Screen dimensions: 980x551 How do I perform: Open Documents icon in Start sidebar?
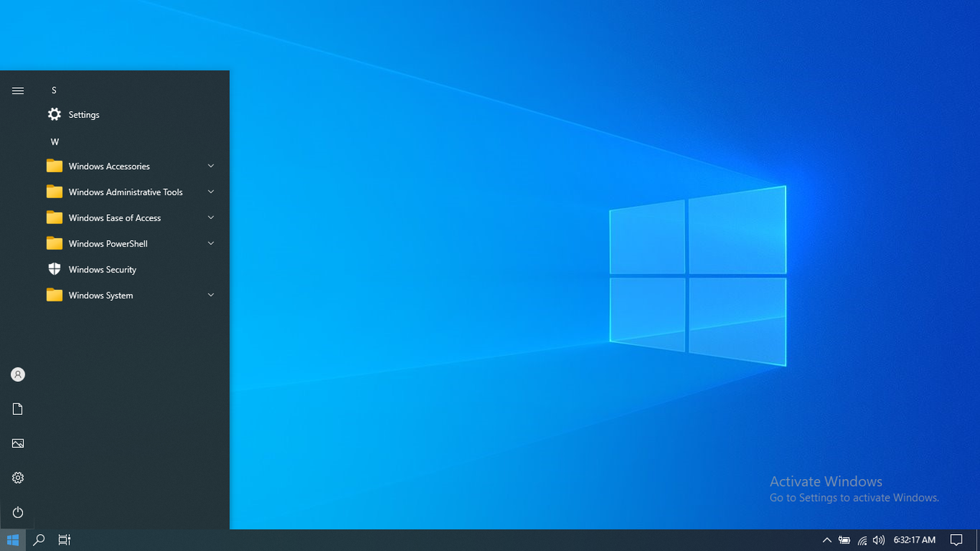[18, 409]
